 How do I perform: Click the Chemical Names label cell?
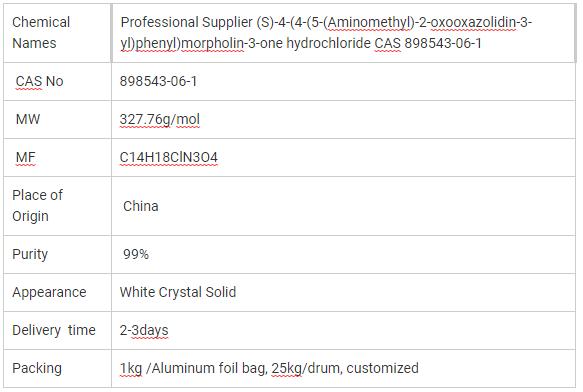[57, 33]
